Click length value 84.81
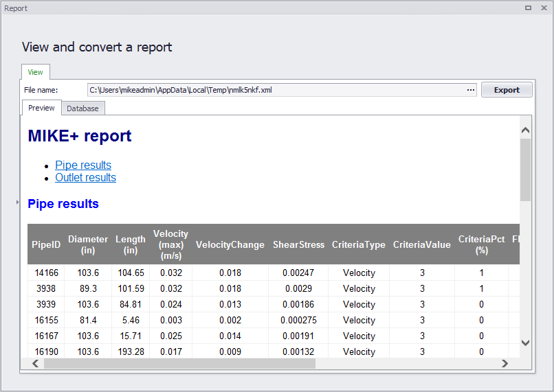This screenshot has width=554, height=392. [131, 304]
